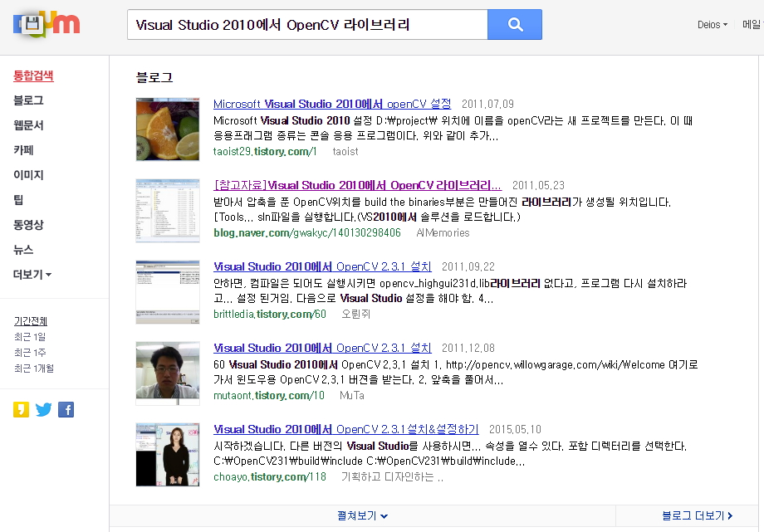Expand the 더보기 sidebar menu
The width and height of the screenshot is (764, 532).
[x=32, y=274]
